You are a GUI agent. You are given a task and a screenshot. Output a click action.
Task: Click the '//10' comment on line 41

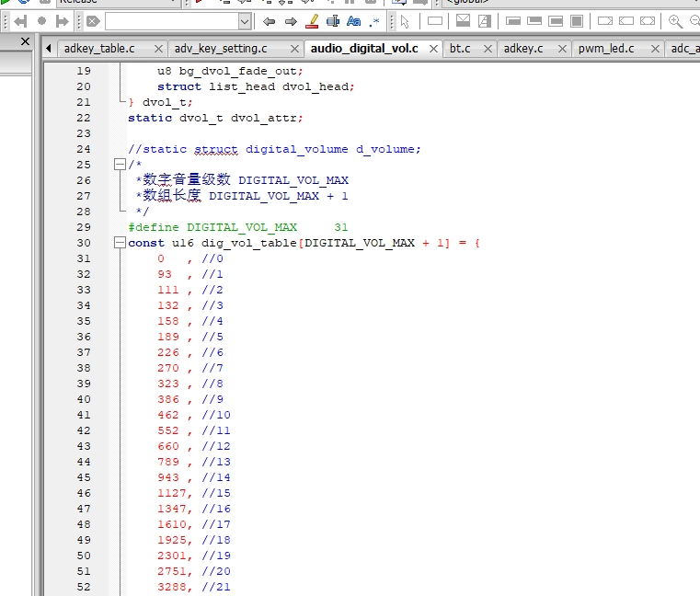click(216, 415)
